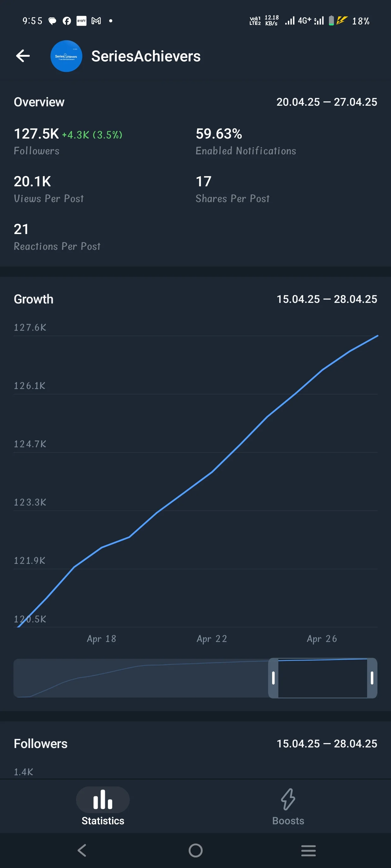
Task: Switch to the Boosts tab
Action: coord(288,806)
